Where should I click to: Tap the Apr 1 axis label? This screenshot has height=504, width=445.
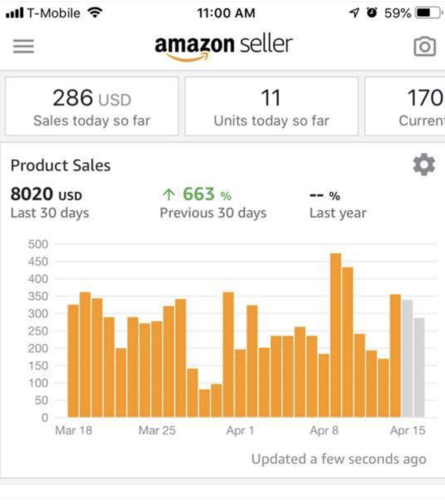[x=240, y=430]
